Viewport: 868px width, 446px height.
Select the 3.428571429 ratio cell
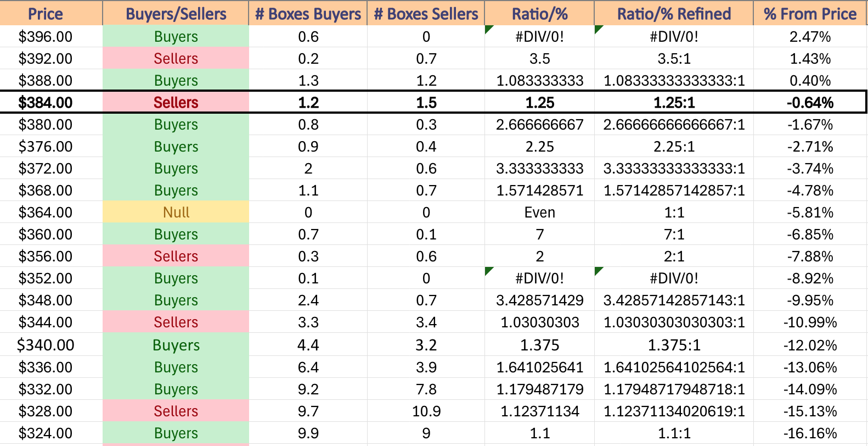[539, 300]
